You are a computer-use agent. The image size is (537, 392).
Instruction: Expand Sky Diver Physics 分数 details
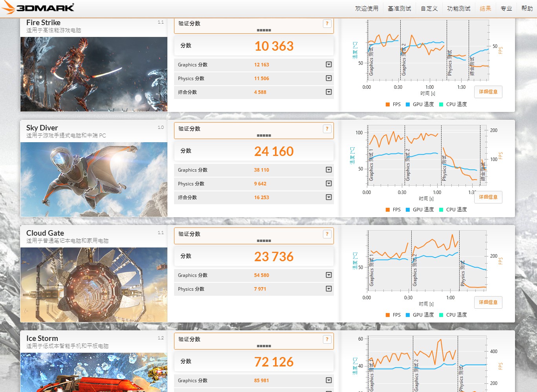(329, 183)
